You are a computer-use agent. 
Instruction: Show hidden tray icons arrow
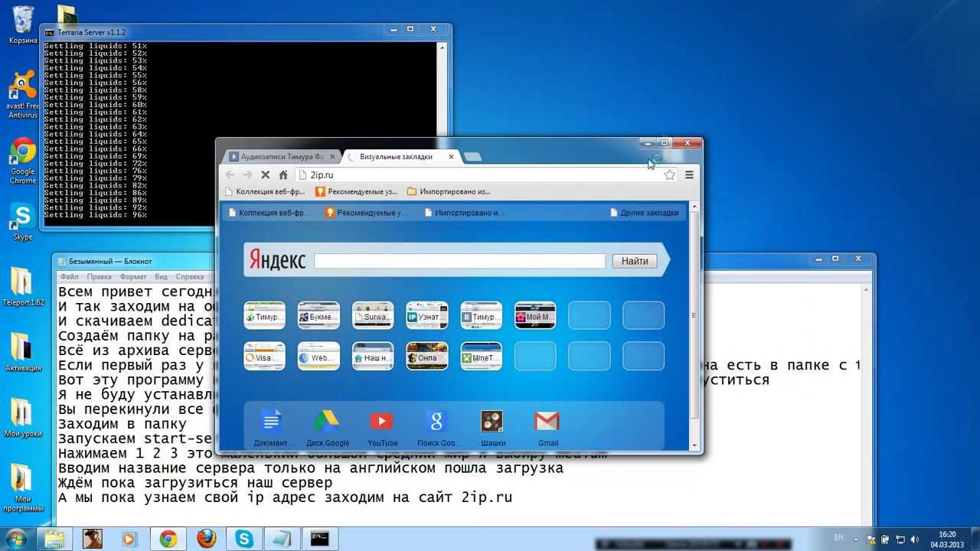point(856,540)
